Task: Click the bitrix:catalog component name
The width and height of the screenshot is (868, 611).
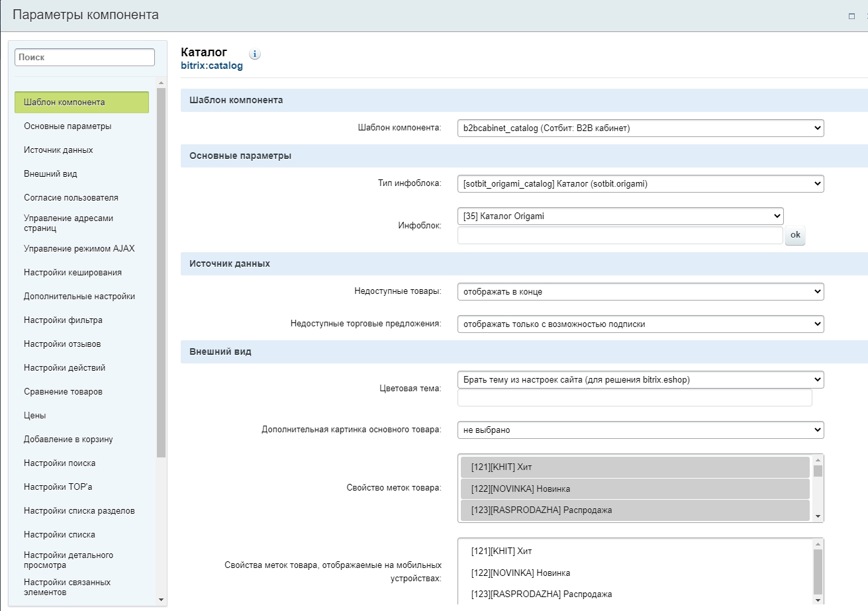Action: pos(212,66)
